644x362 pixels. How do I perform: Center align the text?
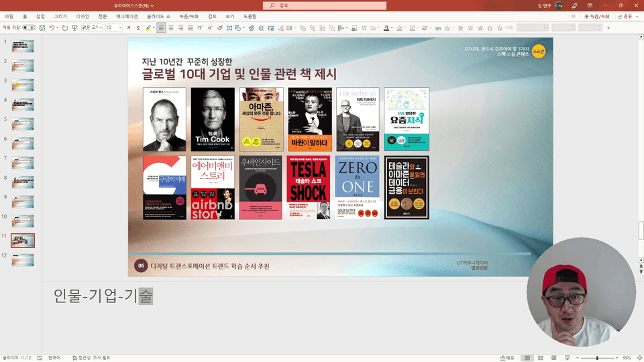click(171, 28)
